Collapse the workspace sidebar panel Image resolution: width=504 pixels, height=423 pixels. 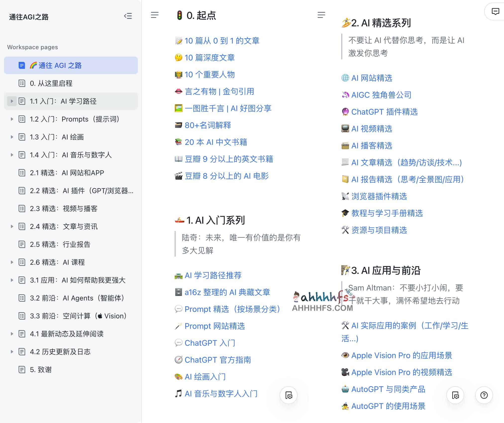(x=128, y=16)
